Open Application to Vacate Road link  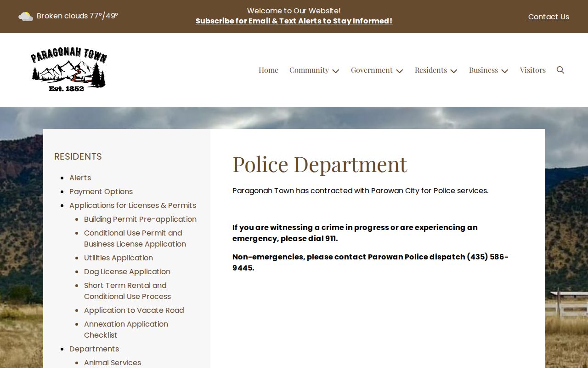(x=134, y=310)
